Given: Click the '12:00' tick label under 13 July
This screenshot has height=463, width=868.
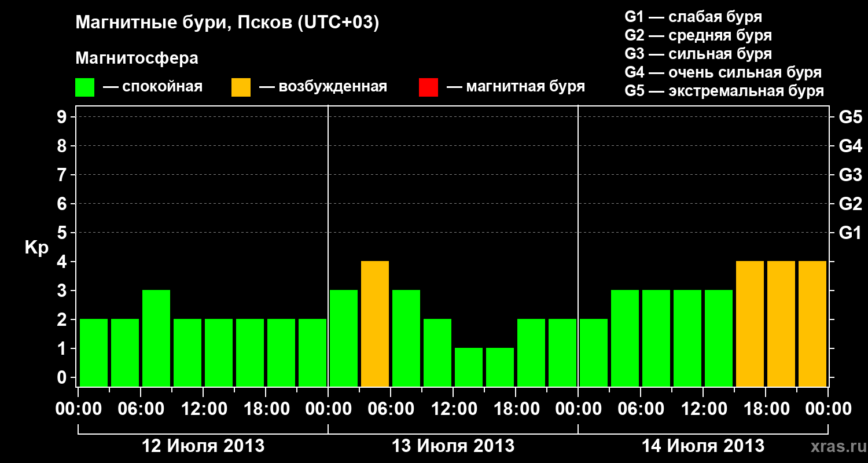Looking at the screenshot, I should 453,409.
